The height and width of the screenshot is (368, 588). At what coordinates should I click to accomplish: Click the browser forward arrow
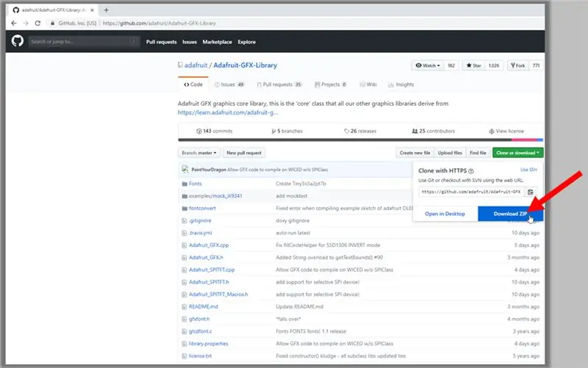tap(26, 24)
